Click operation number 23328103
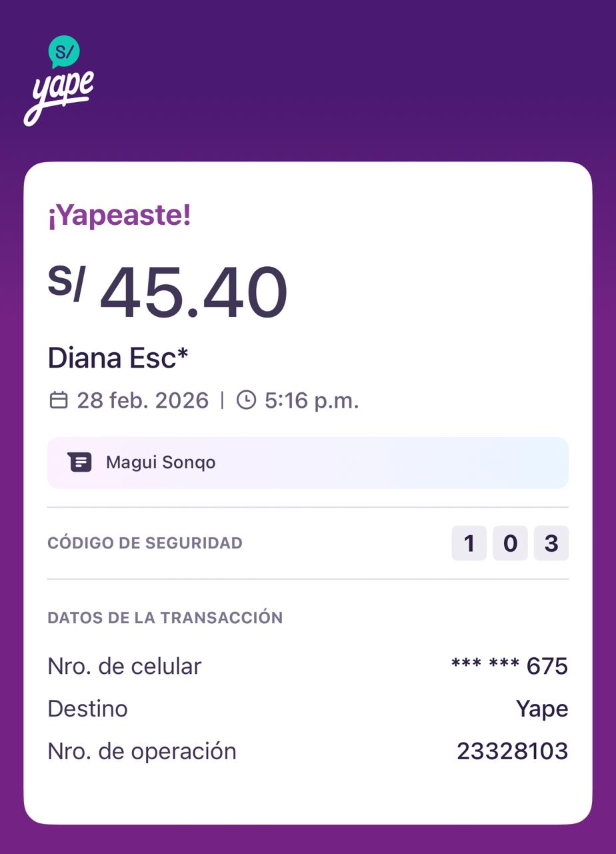Viewport: 616px width, 854px height. click(x=512, y=751)
